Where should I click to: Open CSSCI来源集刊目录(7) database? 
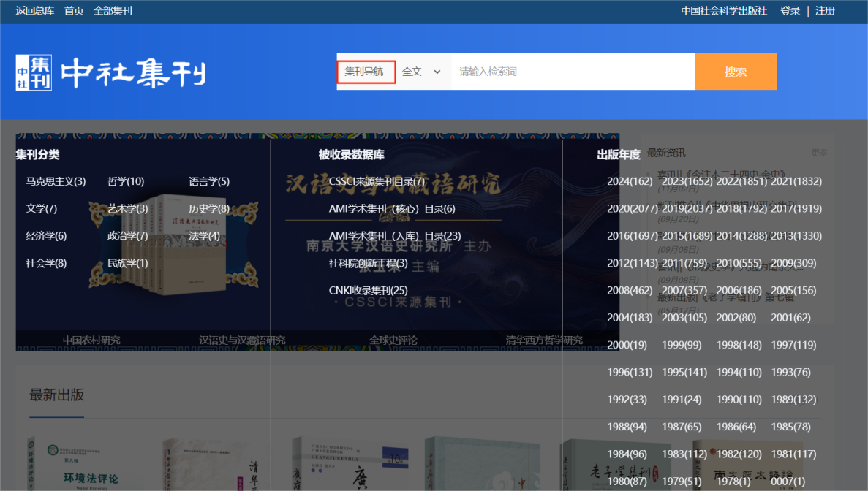coord(377,181)
